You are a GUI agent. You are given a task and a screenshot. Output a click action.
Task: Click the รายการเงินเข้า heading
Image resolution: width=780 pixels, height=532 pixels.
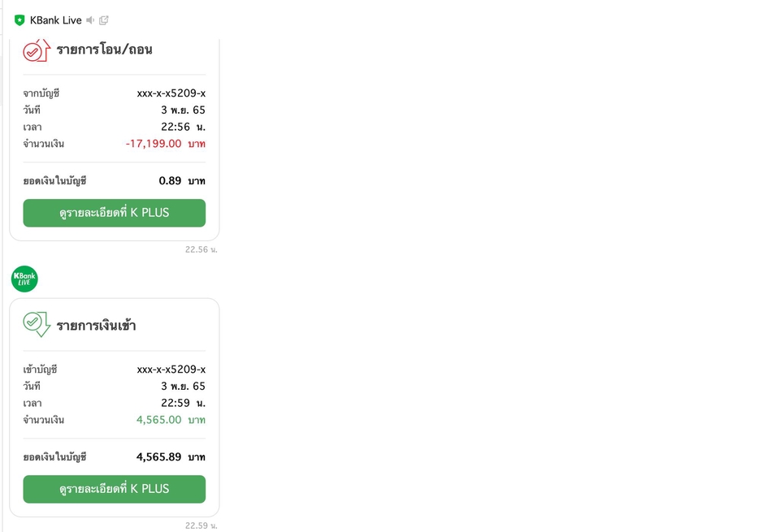point(96,326)
